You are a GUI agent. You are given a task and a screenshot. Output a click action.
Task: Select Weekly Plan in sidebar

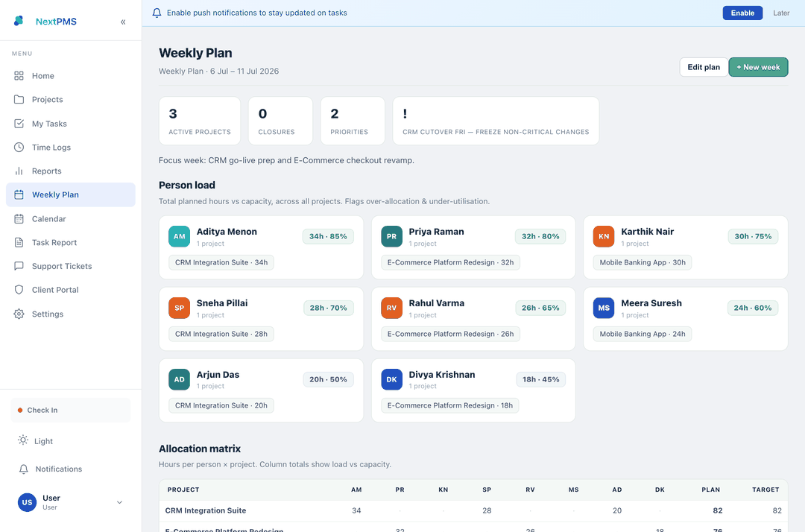pos(70,195)
